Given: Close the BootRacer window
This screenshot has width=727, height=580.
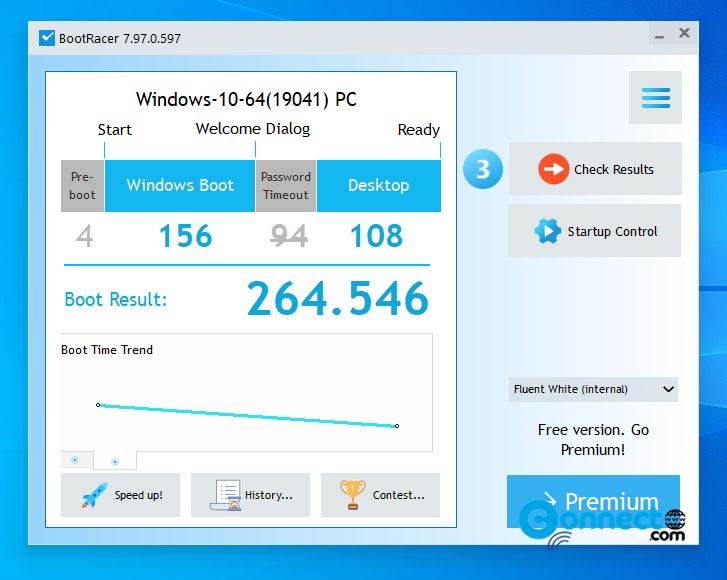Looking at the screenshot, I should coord(684,33).
